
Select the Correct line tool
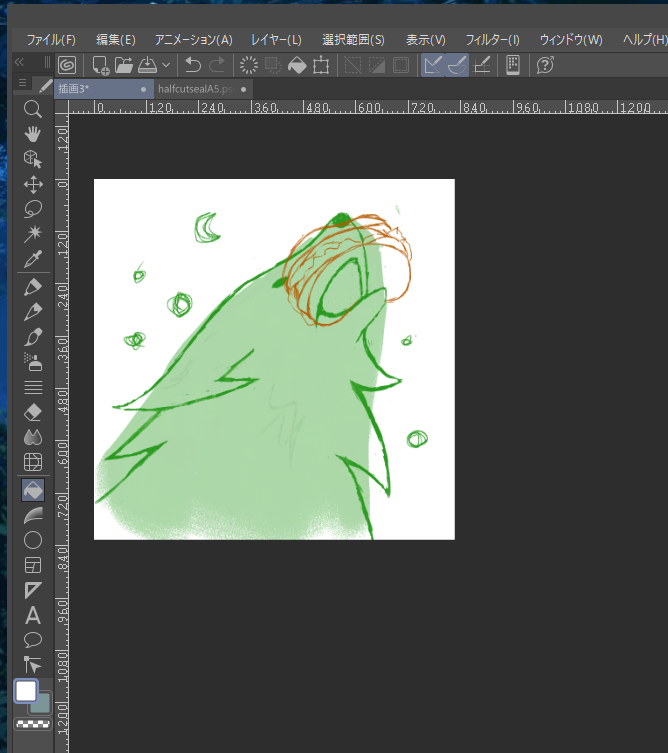pyautogui.click(x=33, y=665)
